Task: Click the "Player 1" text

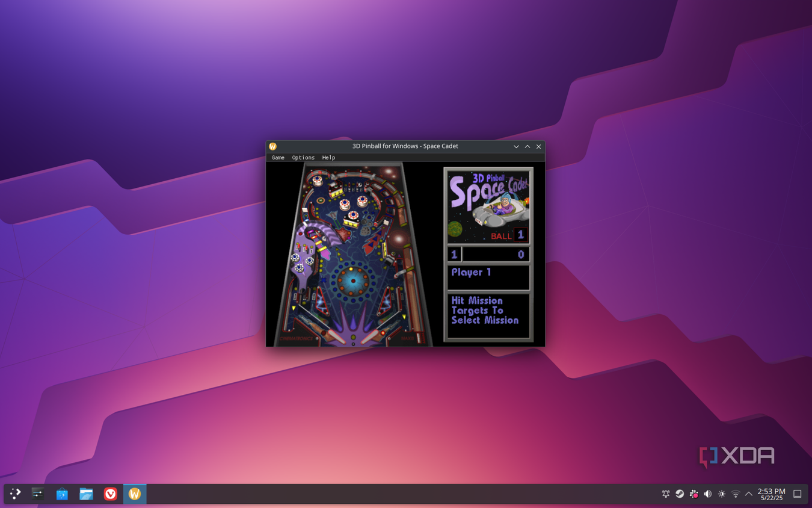Action: click(471, 273)
